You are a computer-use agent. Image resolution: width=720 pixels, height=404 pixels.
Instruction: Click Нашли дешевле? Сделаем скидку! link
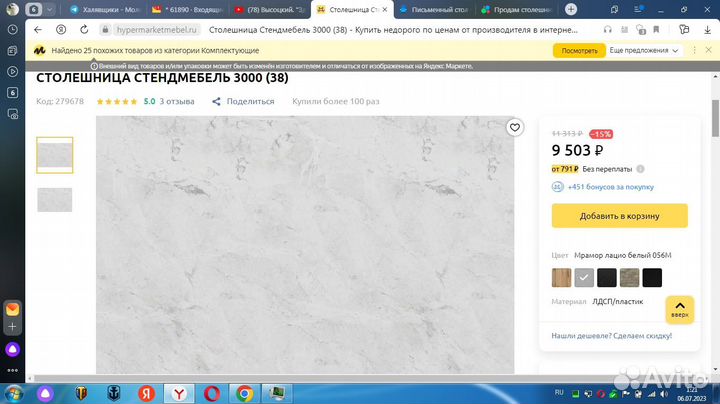coord(612,336)
